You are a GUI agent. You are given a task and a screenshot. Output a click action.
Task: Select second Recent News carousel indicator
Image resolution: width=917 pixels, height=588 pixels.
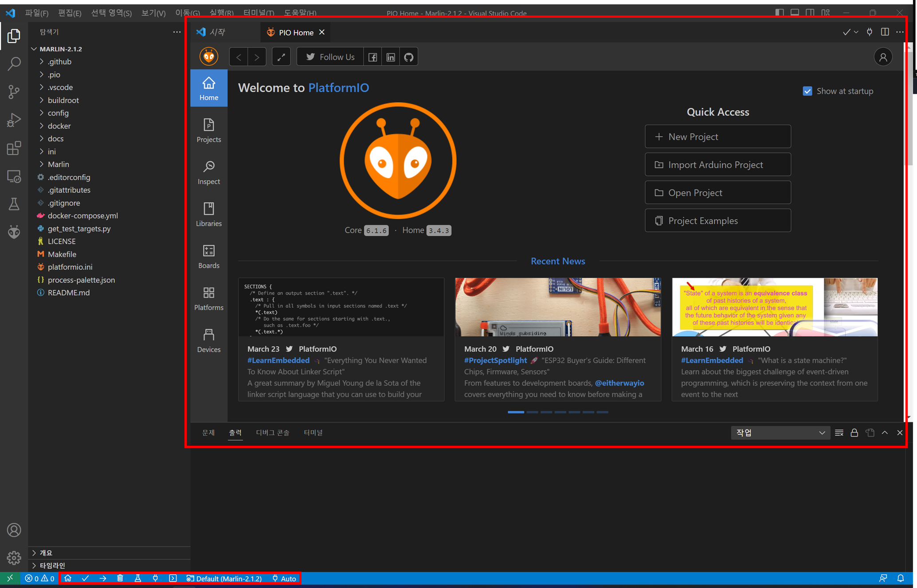click(532, 412)
